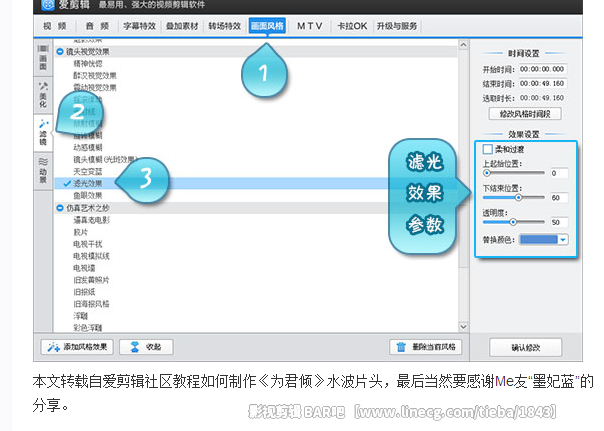Toggle the 柔和过渡 checkbox

point(488,149)
